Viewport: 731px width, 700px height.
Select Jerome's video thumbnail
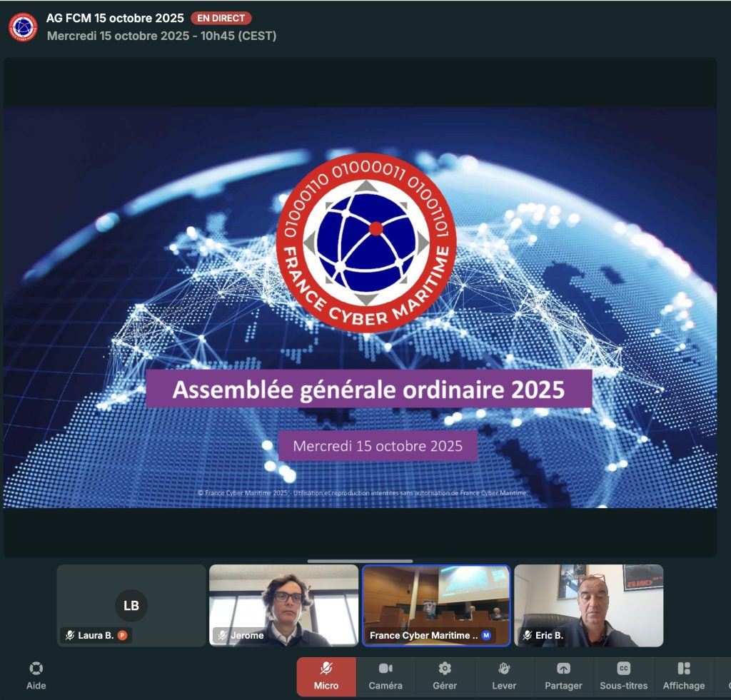[283, 605]
